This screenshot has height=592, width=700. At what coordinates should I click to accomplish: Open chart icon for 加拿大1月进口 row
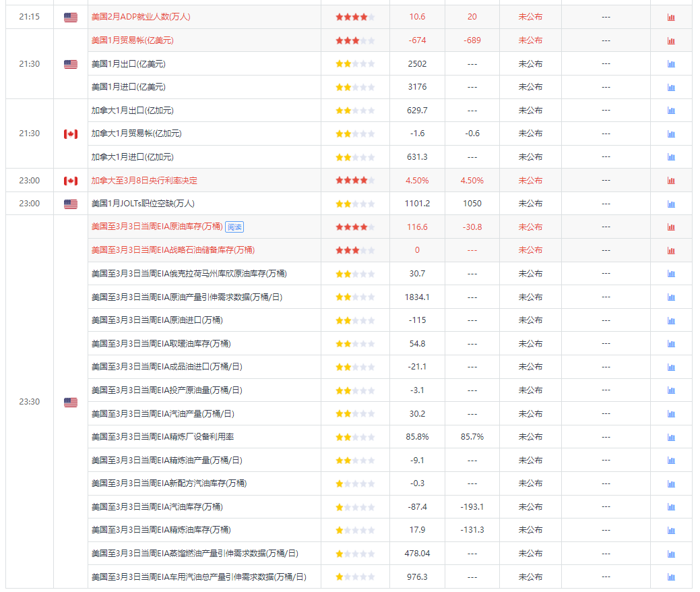671,157
